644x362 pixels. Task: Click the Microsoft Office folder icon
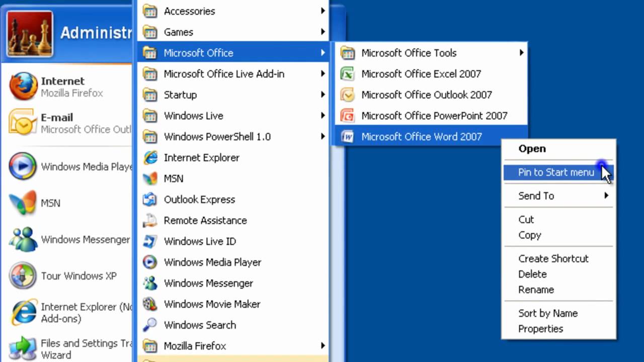pyautogui.click(x=150, y=53)
